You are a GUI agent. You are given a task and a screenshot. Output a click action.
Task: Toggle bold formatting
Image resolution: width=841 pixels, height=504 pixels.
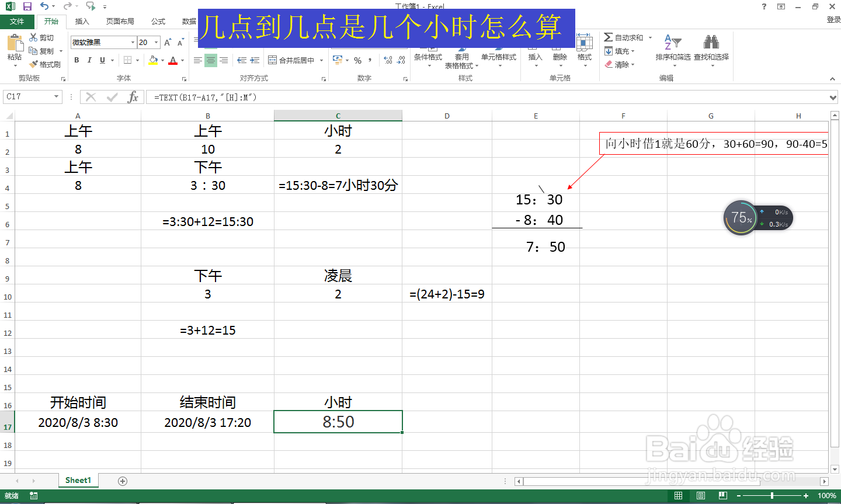click(77, 60)
